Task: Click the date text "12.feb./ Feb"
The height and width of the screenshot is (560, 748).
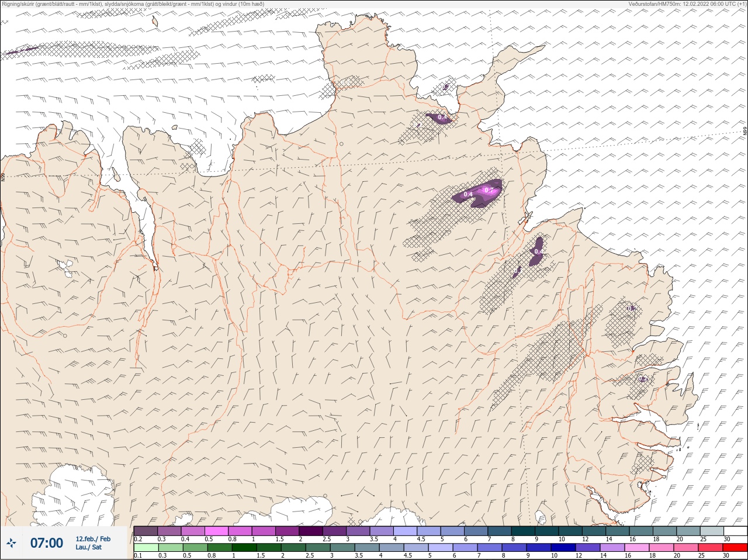Action: [93, 539]
